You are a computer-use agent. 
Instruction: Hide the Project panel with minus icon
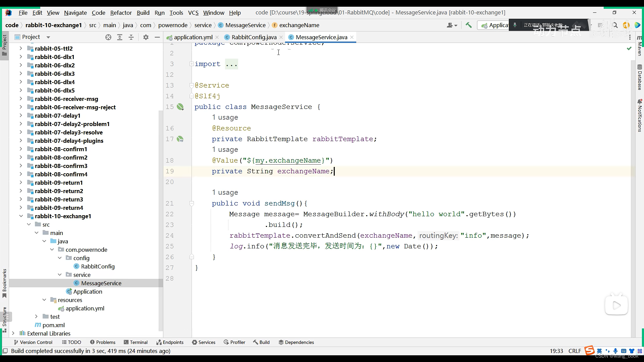click(x=157, y=37)
